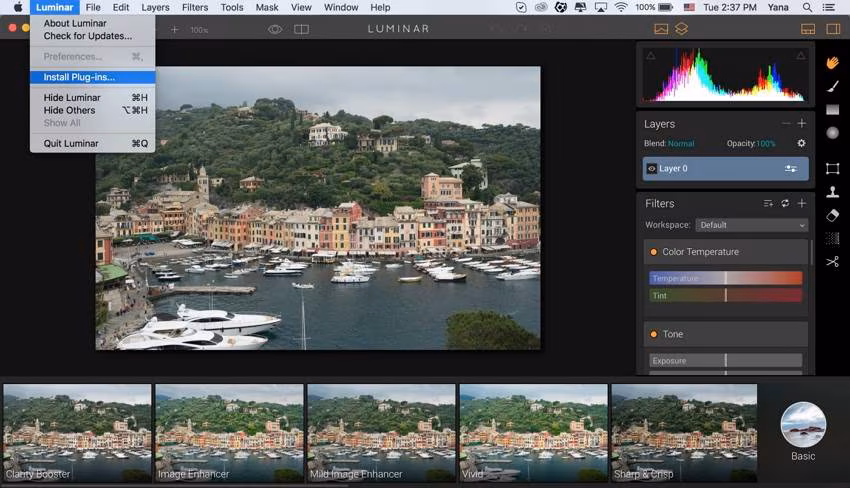Select the Gradient mask tool
This screenshot has width=850, height=488.
point(833,110)
